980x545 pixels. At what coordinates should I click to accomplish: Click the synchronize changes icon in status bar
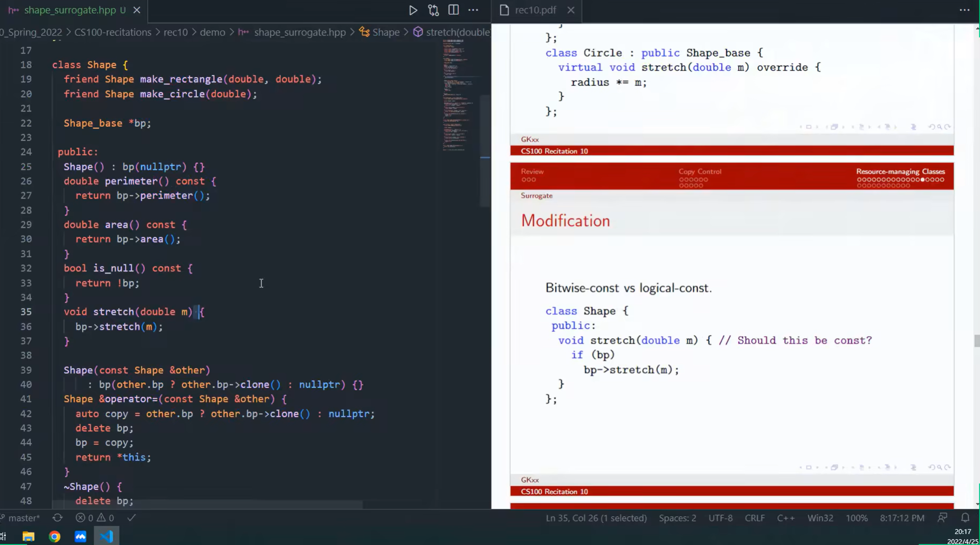coord(57,518)
